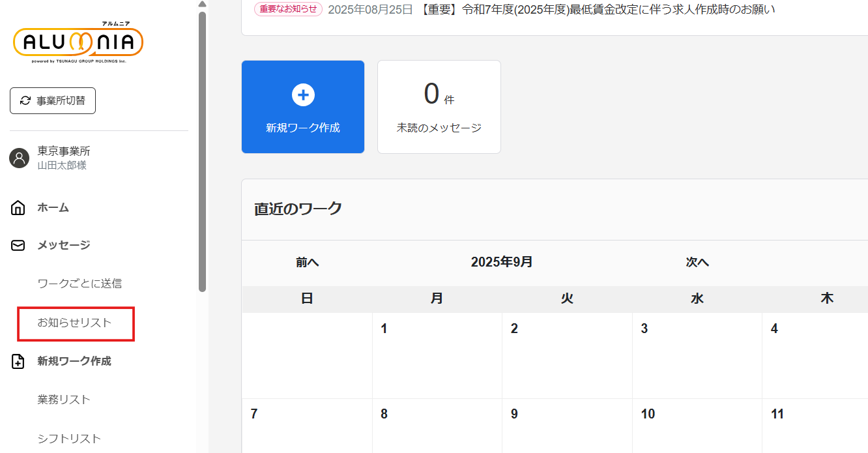This screenshot has height=453, width=868.
Task: Select ワークごとに送信 submenu item
Action: (x=80, y=284)
